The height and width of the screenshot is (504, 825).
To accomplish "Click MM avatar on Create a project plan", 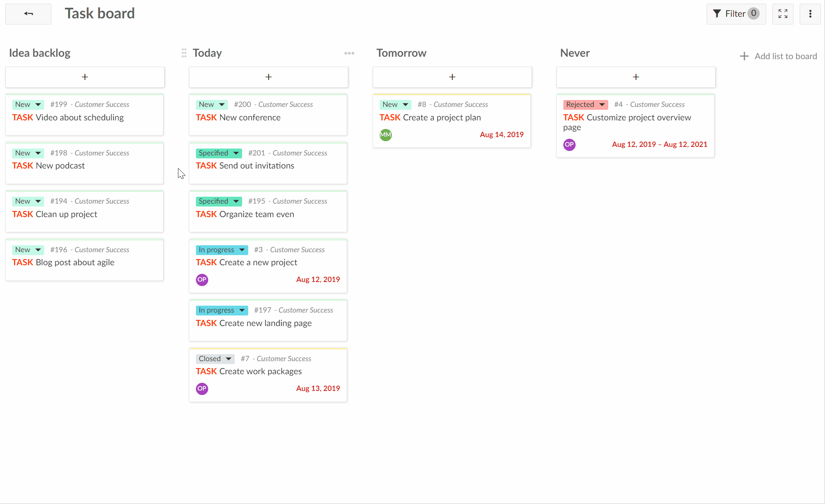I will (385, 134).
